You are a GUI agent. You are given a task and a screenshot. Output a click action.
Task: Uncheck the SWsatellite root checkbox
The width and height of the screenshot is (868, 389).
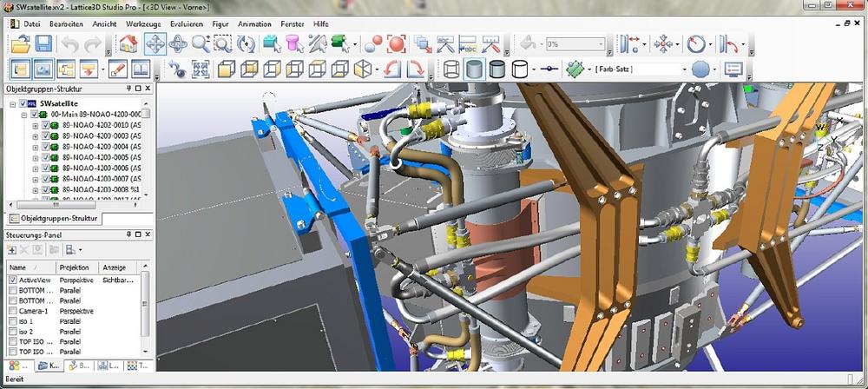click(x=23, y=103)
